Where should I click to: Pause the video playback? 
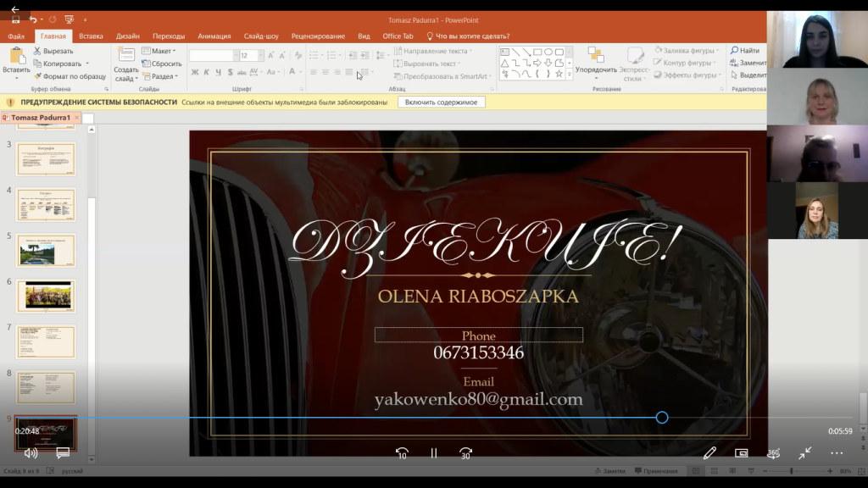434,453
